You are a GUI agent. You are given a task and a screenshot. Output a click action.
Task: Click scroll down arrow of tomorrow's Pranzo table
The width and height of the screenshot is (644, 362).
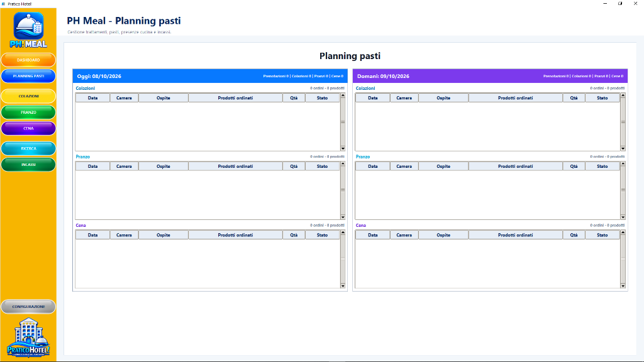[623, 217]
